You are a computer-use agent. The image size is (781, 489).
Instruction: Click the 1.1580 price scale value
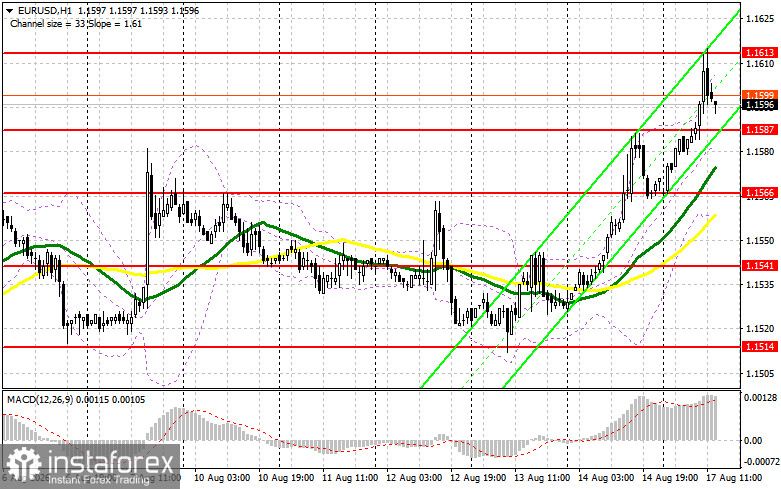coord(760,152)
